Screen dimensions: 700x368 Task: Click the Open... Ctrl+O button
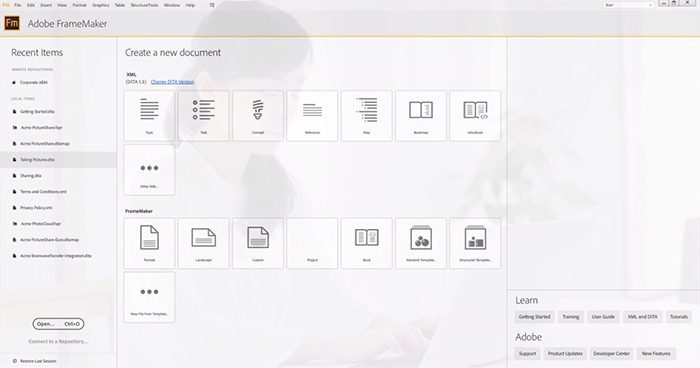pos(58,324)
